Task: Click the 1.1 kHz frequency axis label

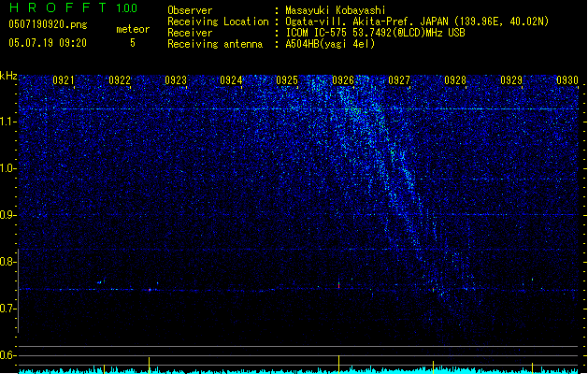Action: click(7, 122)
